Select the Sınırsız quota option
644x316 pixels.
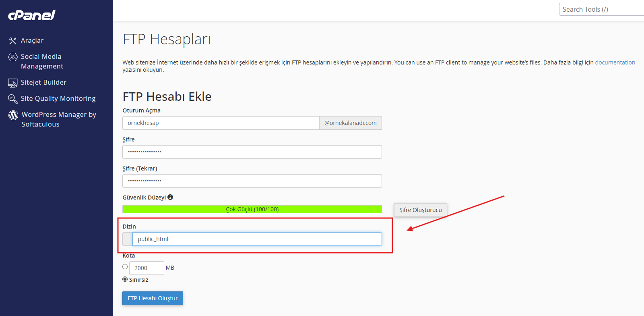[125, 279]
